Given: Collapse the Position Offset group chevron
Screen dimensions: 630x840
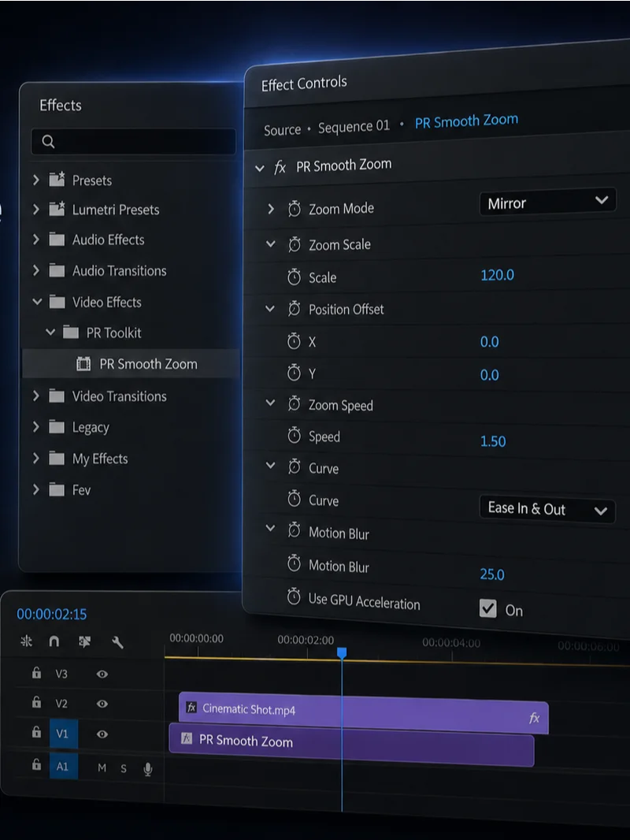Looking at the screenshot, I should (270, 308).
